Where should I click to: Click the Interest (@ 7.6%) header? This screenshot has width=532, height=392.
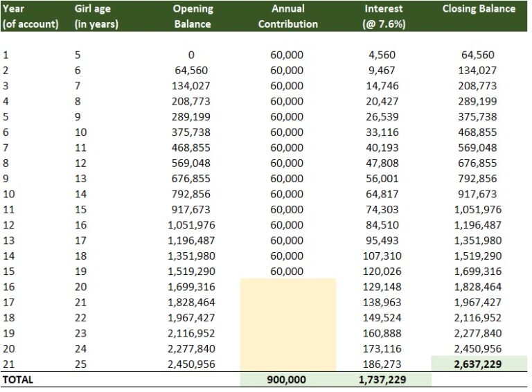pos(383,17)
